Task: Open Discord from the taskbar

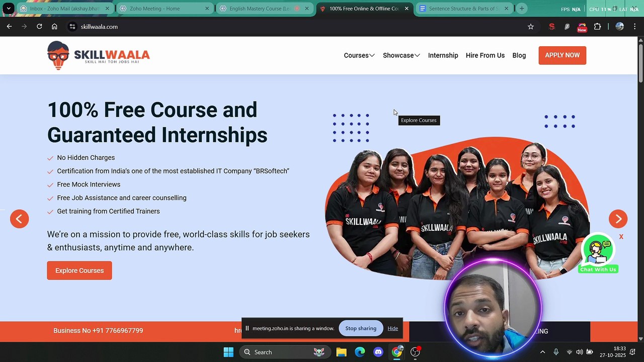Action: [x=378, y=352]
